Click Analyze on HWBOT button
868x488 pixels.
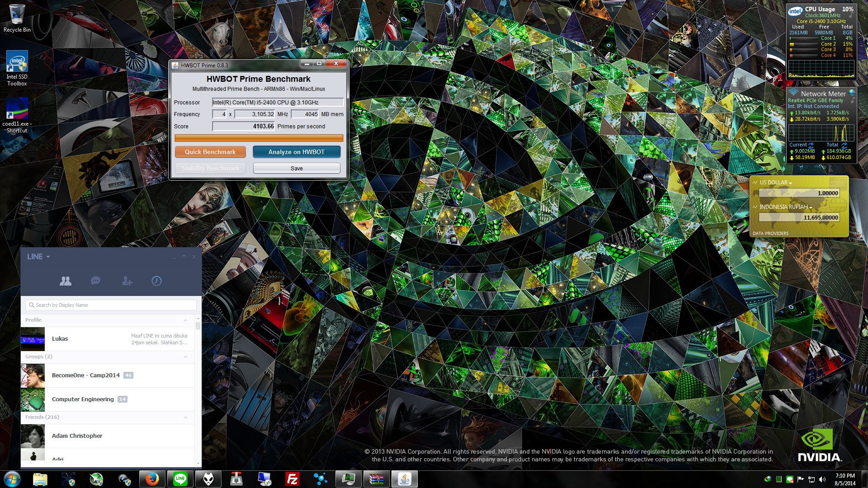point(297,152)
